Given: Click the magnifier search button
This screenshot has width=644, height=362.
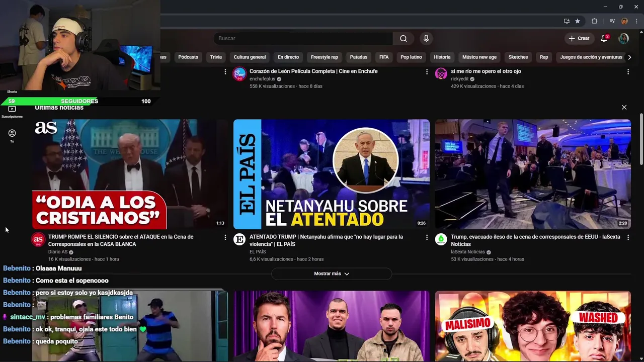Looking at the screenshot, I should [x=403, y=38].
